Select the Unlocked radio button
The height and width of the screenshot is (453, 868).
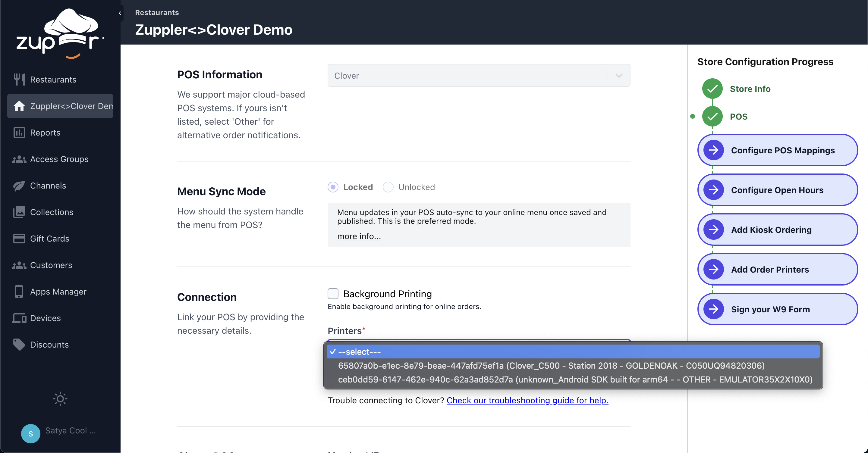pos(388,187)
